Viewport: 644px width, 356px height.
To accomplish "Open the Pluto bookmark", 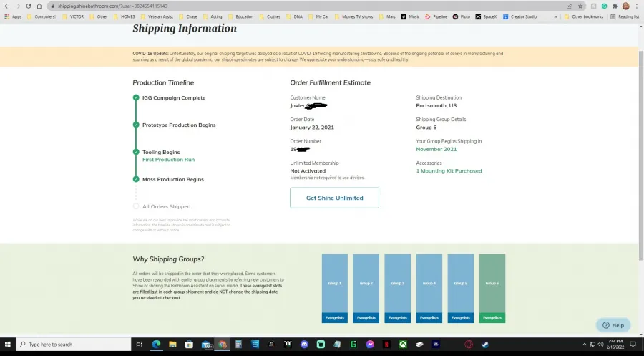I will 462,17.
